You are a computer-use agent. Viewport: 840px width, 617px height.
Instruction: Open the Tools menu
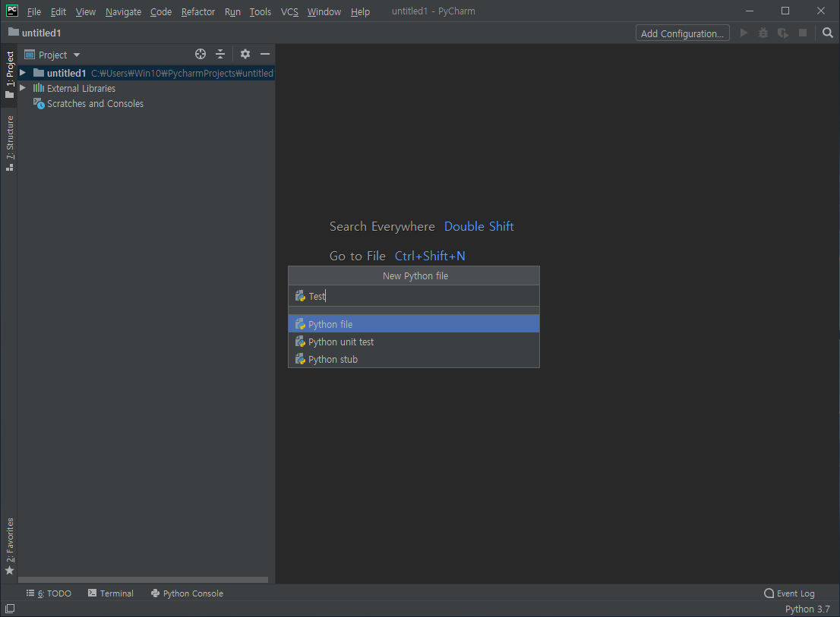261,12
